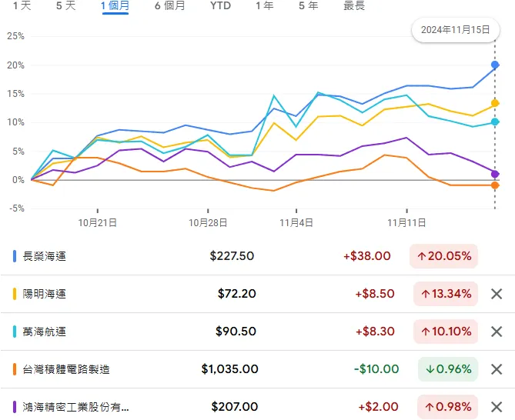Click the 0.96% decline badge

click(x=448, y=369)
